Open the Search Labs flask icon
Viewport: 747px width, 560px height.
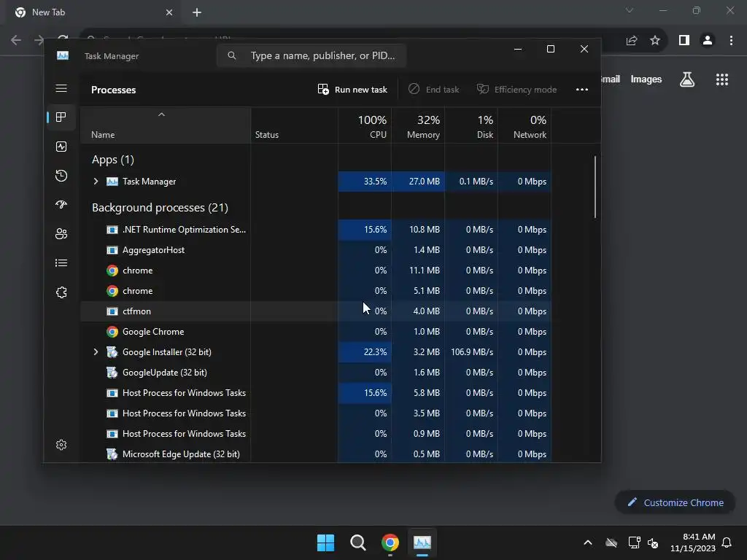tap(687, 79)
